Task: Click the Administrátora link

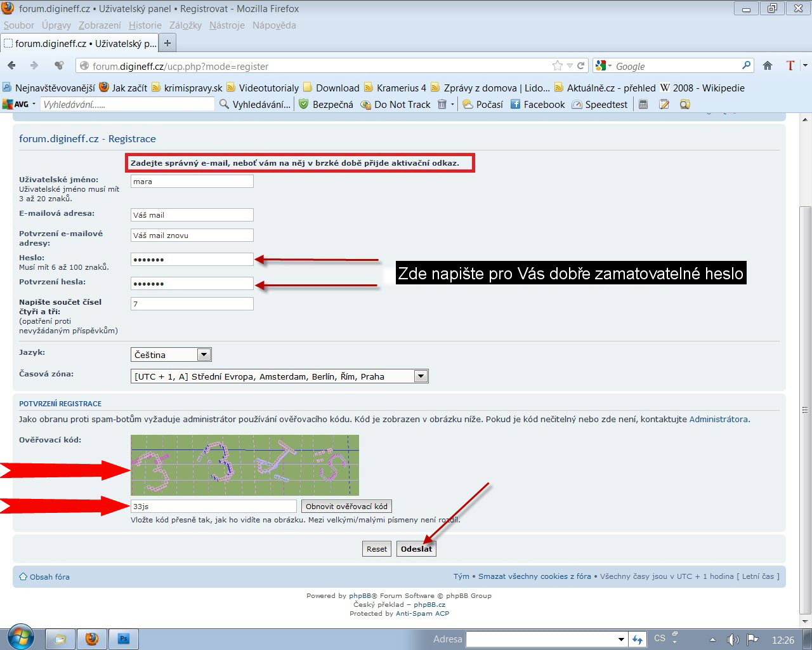Action: [718, 419]
